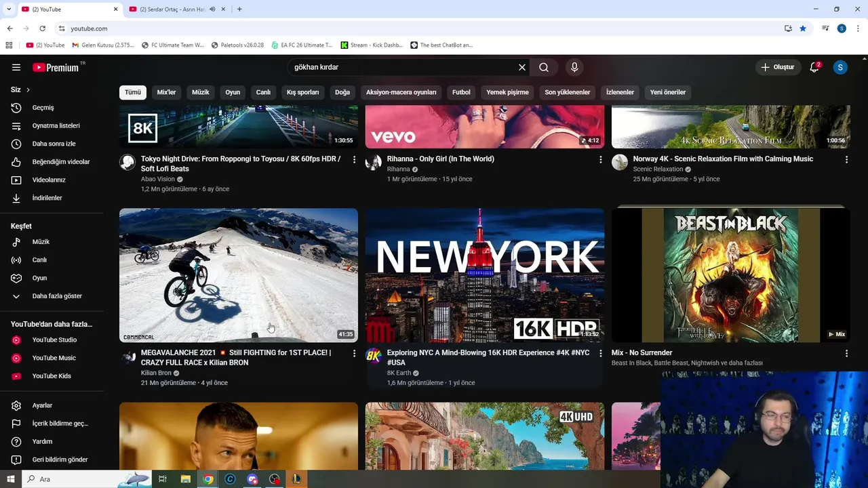The image size is (868, 488).
Task: Select the Mix'ler filter chip
Action: point(166,92)
